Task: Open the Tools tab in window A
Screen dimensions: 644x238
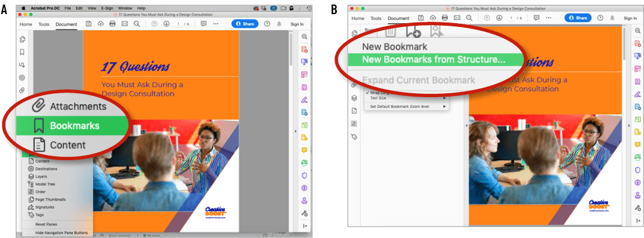Action: coord(44,24)
